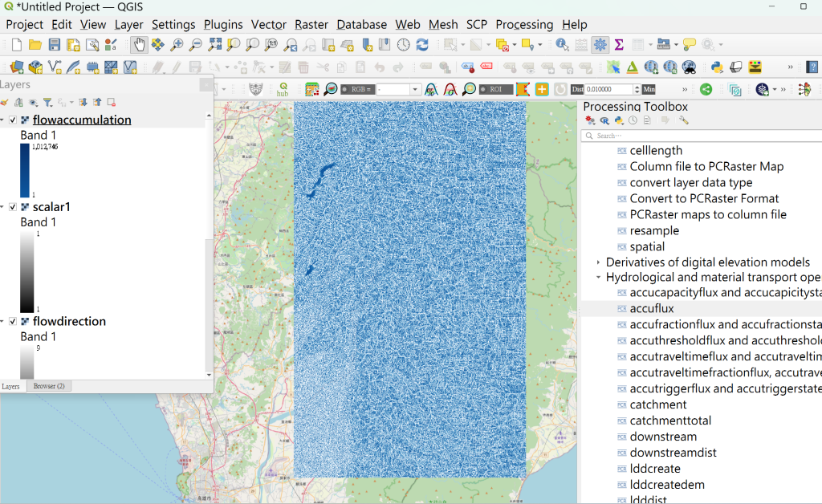Open the Raster menu
Viewport: 822px width, 504px height.
[311, 25]
